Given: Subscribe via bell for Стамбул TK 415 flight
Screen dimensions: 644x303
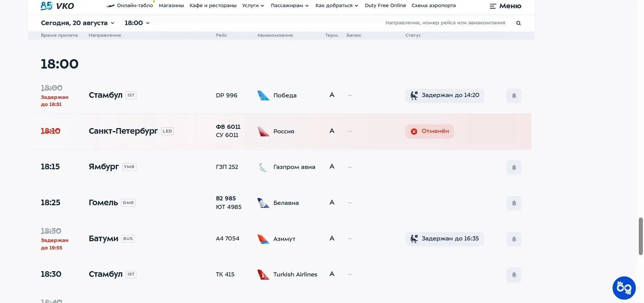Looking at the screenshot, I should [x=514, y=275].
